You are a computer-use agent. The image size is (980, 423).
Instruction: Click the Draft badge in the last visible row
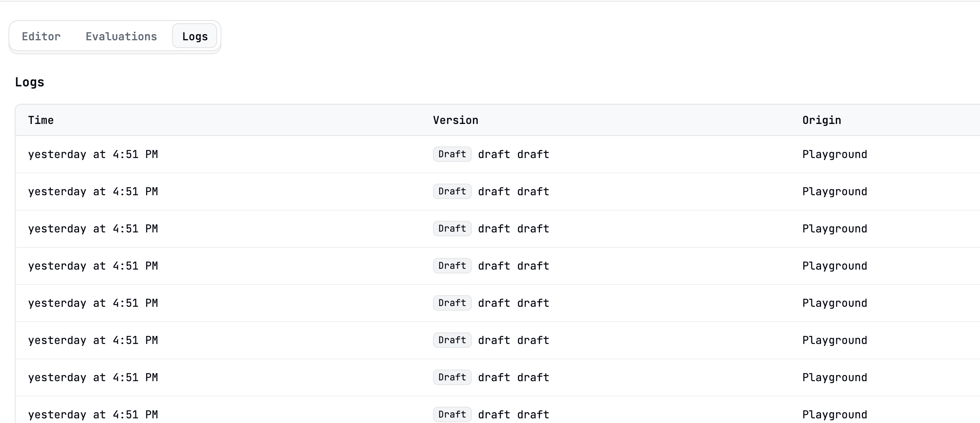[x=452, y=414]
